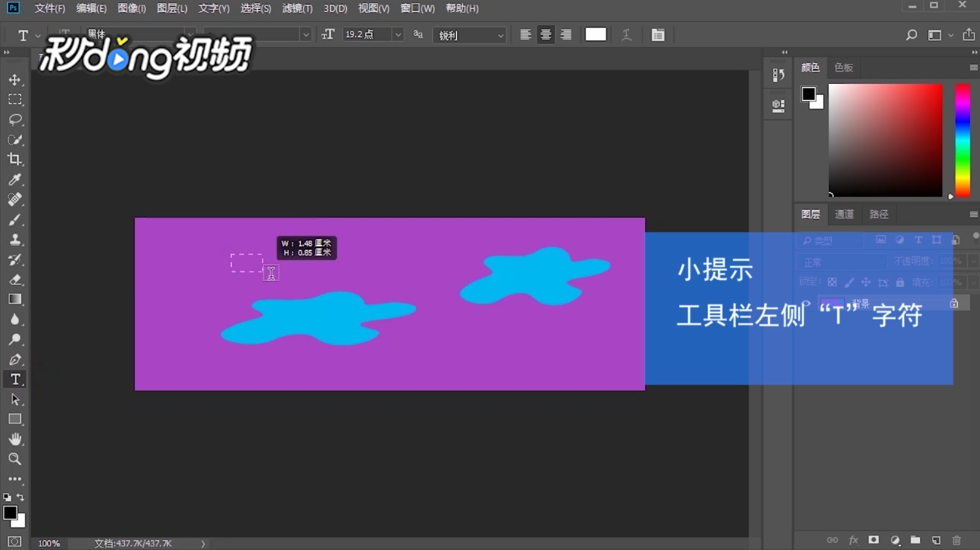Open the History panel icon
980x550 pixels.
pos(778,75)
